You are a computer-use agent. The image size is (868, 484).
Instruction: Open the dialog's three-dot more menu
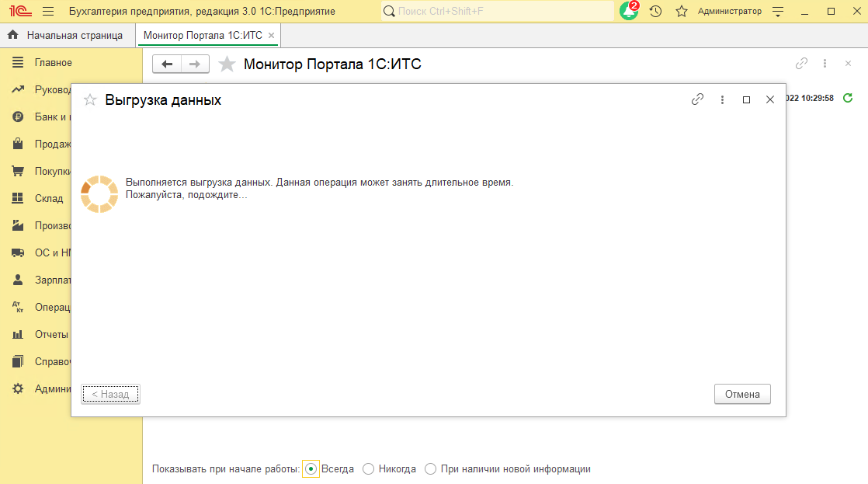(722, 99)
